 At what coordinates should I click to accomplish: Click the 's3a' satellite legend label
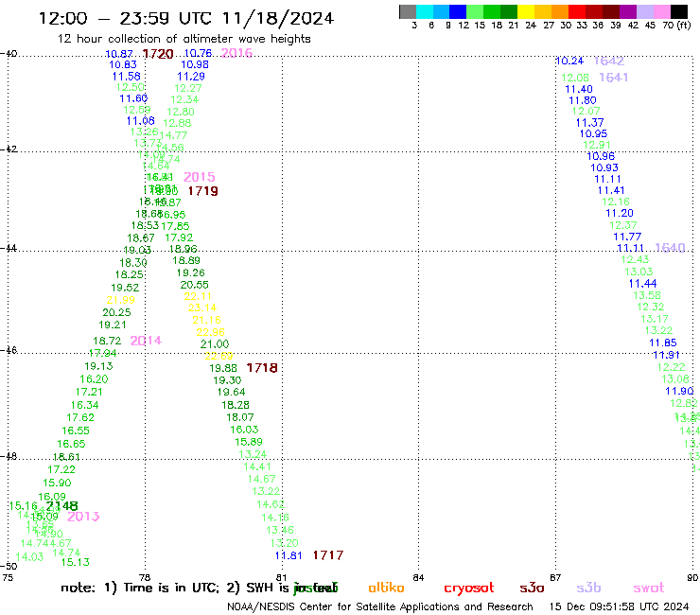[x=532, y=588]
